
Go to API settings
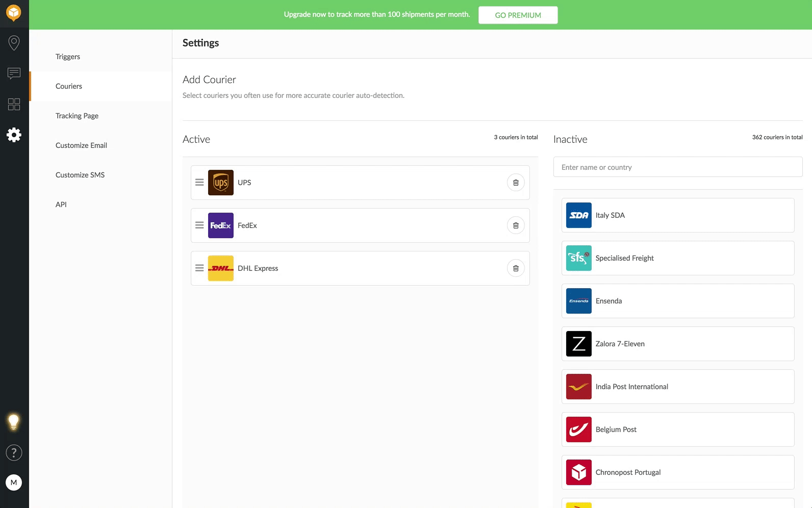pos(61,205)
